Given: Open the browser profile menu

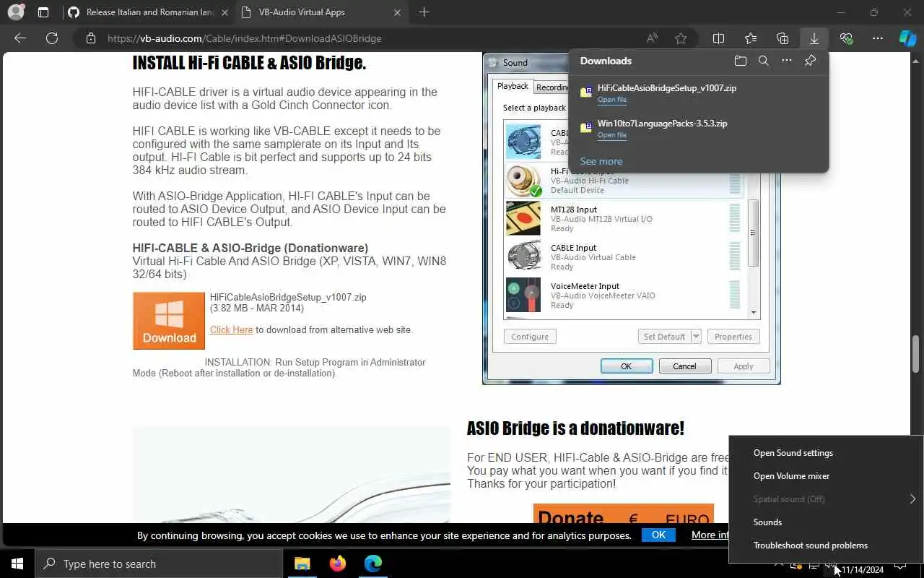Looking at the screenshot, I should 15,12.
